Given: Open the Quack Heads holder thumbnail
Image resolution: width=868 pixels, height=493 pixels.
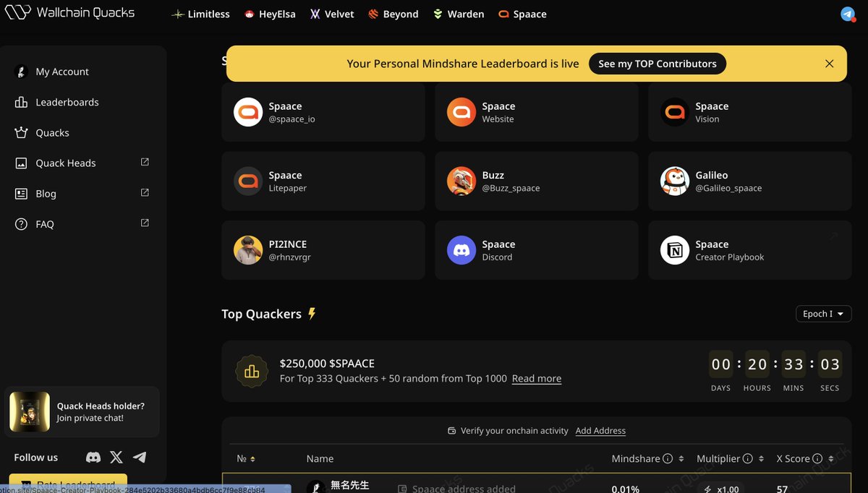Looking at the screenshot, I should [30, 412].
